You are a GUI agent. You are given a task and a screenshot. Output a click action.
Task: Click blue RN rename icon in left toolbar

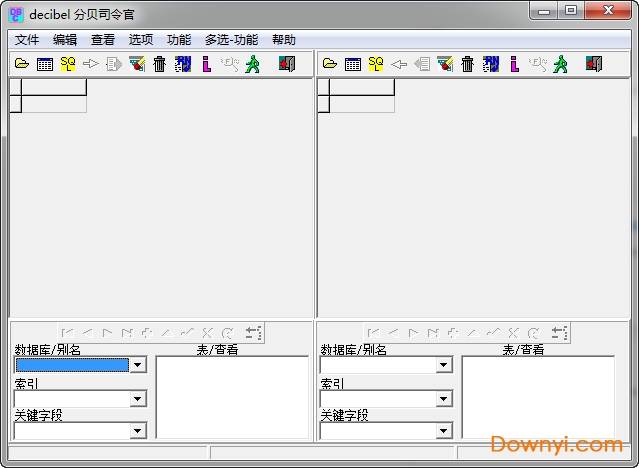tap(183, 64)
